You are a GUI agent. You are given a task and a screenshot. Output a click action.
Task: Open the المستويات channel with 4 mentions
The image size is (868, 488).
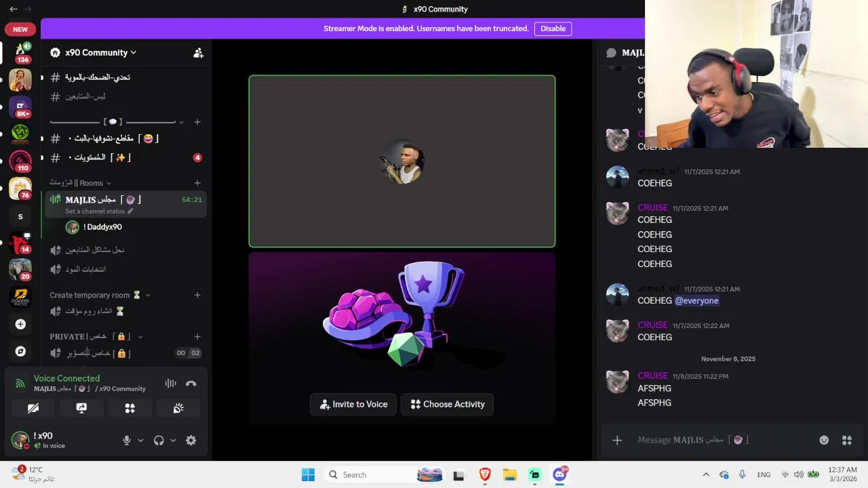[x=125, y=157]
